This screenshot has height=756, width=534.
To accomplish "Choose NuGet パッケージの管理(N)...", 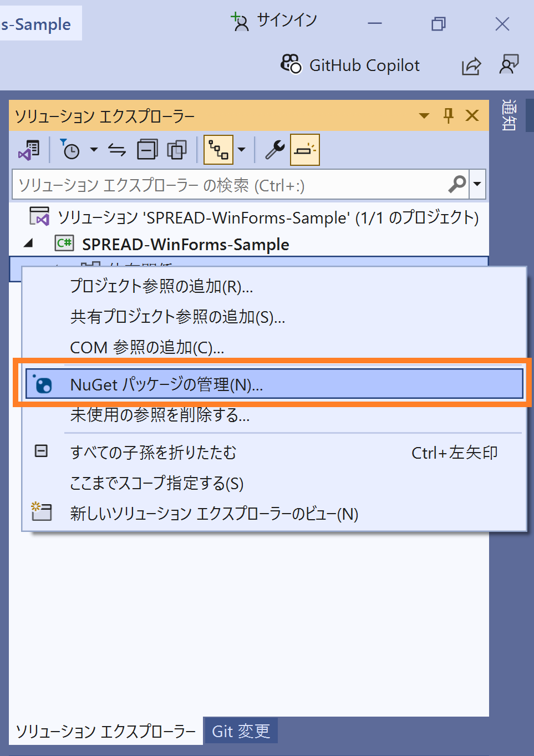I will point(274,384).
